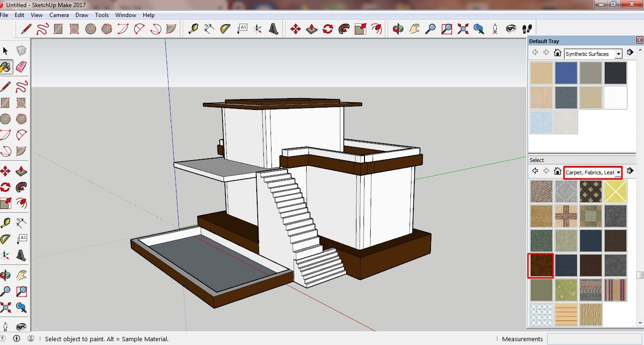Screen dimensions: 644x345
Task: Pick the red-outlined brown leather swatch
Action: point(541,265)
